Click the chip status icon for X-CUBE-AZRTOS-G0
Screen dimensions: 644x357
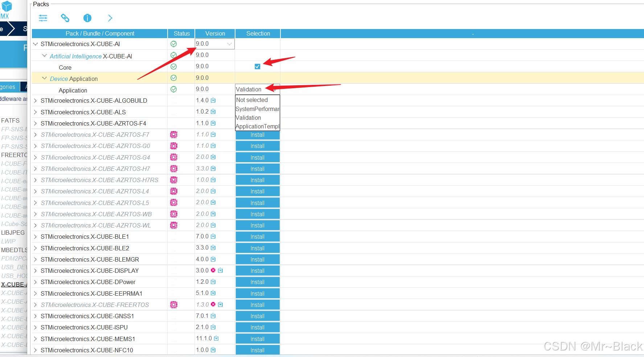pos(174,146)
